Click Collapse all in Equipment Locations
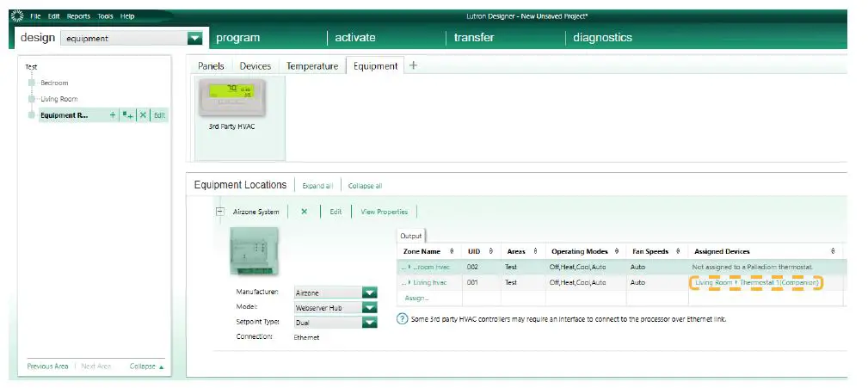Screen dimensions: 868x388 [365, 186]
